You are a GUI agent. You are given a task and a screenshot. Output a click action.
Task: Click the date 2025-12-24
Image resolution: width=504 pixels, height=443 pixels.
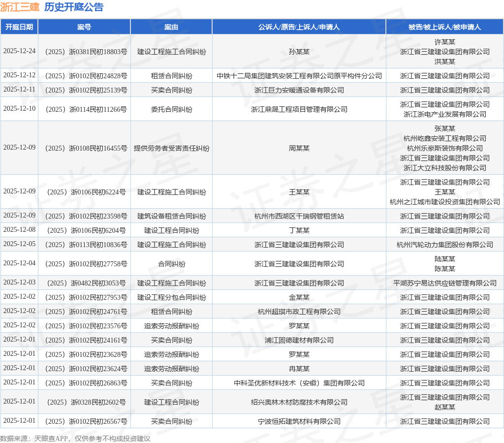(x=19, y=51)
